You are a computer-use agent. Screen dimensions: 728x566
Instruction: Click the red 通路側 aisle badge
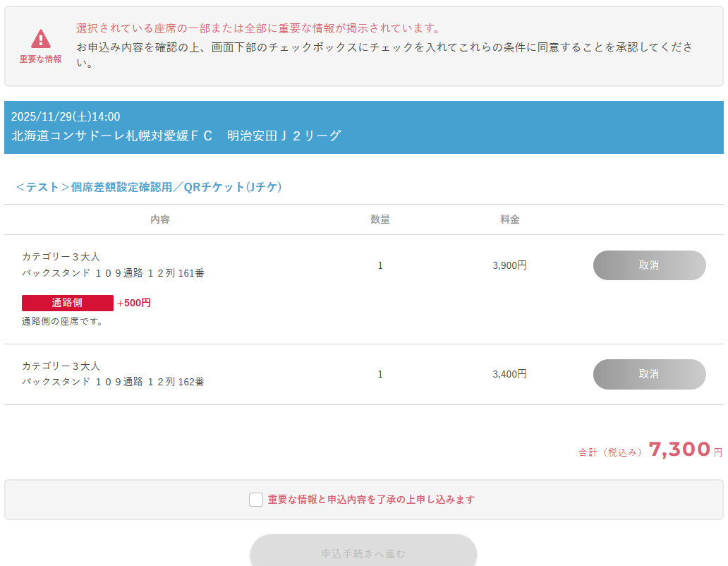click(68, 303)
